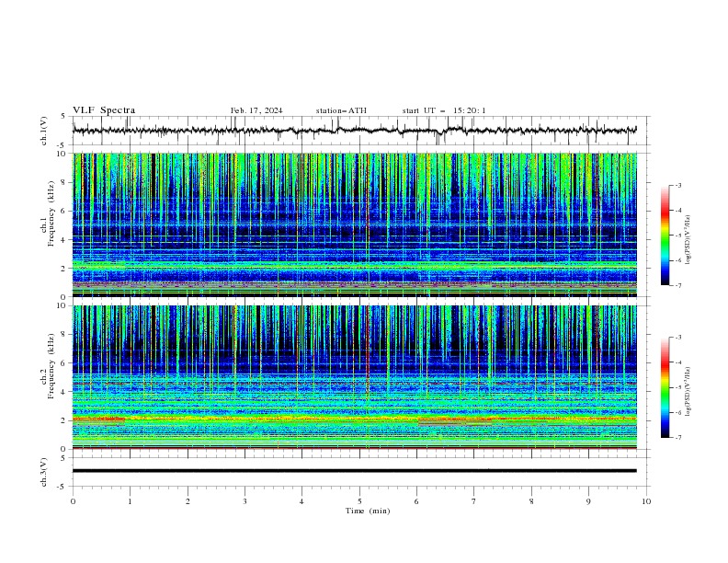Click time axis tick label '7'
Screen dimensions: 728x563
click(474, 501)
